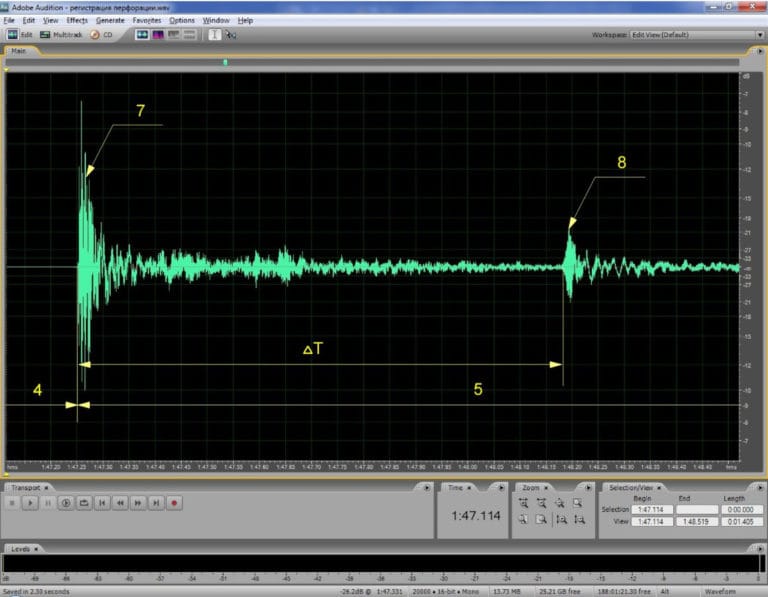
Task: Click the Selection Begin field
Action: click(651, 510)
